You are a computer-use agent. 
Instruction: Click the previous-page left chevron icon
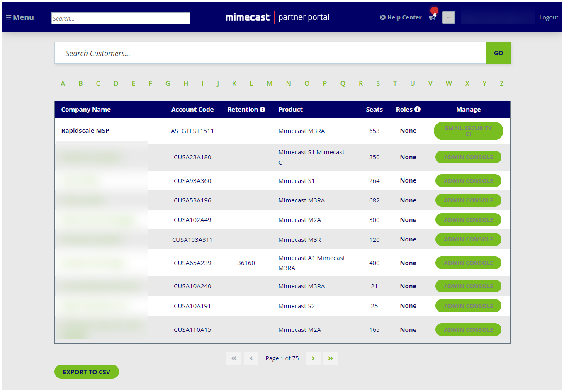(x=251, y=358)
